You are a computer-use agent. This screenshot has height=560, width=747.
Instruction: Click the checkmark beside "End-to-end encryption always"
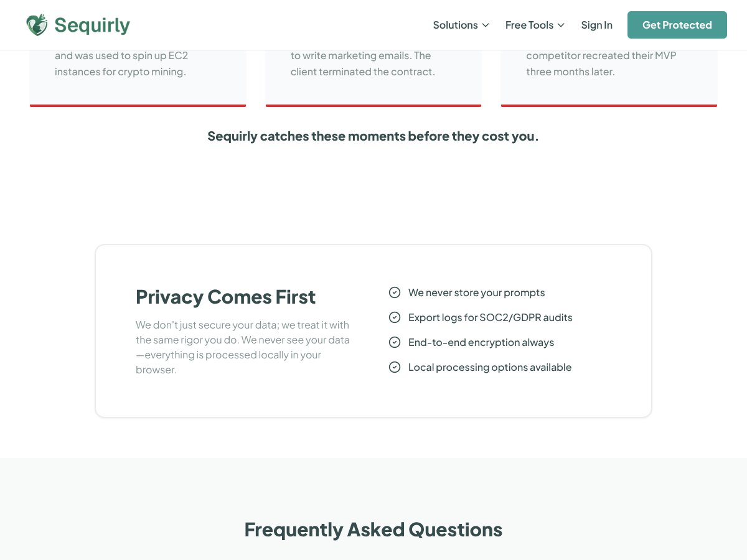(395, 342)
